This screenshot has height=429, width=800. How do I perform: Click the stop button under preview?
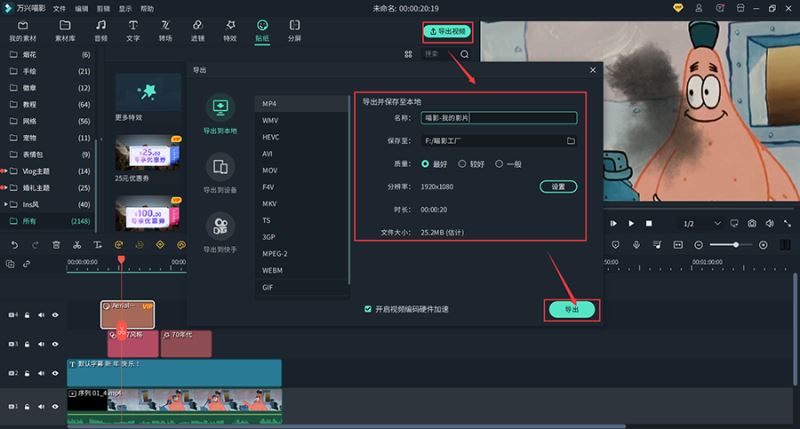click(x=649, y=223)
